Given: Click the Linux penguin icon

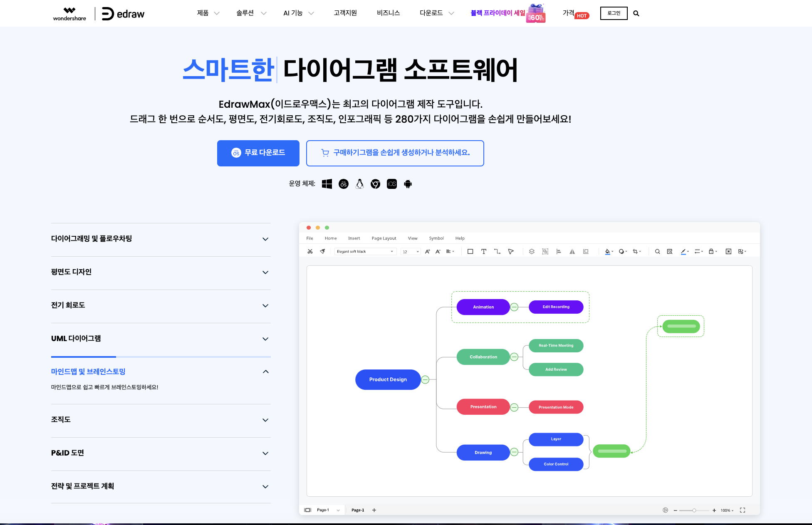Looking at the screenshot, I should [360, 184].
